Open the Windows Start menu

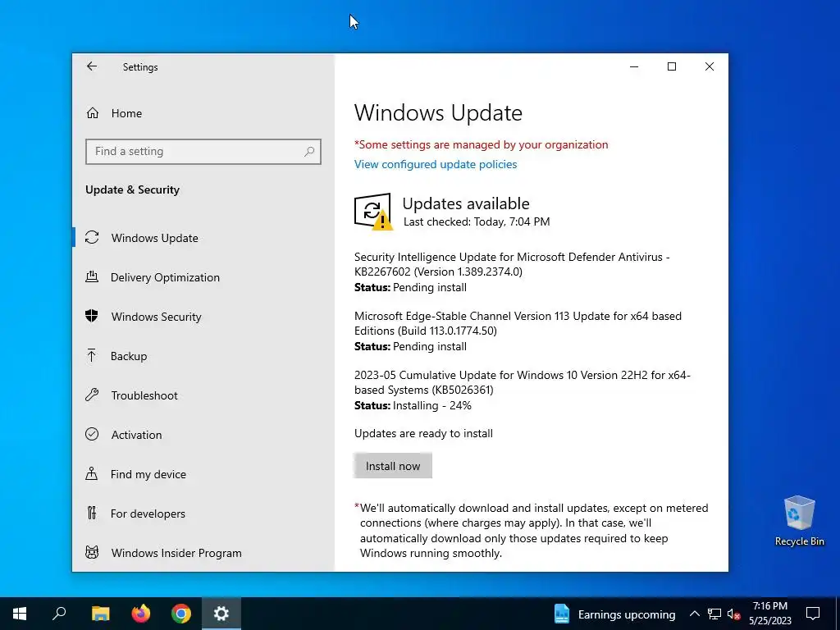[20, 614]
